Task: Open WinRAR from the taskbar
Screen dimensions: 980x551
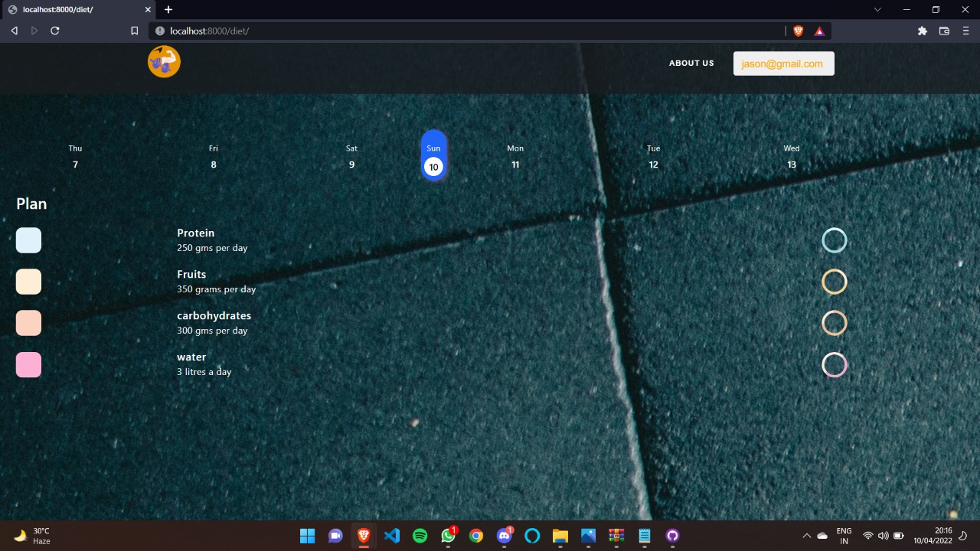Action: pos(616,536)
